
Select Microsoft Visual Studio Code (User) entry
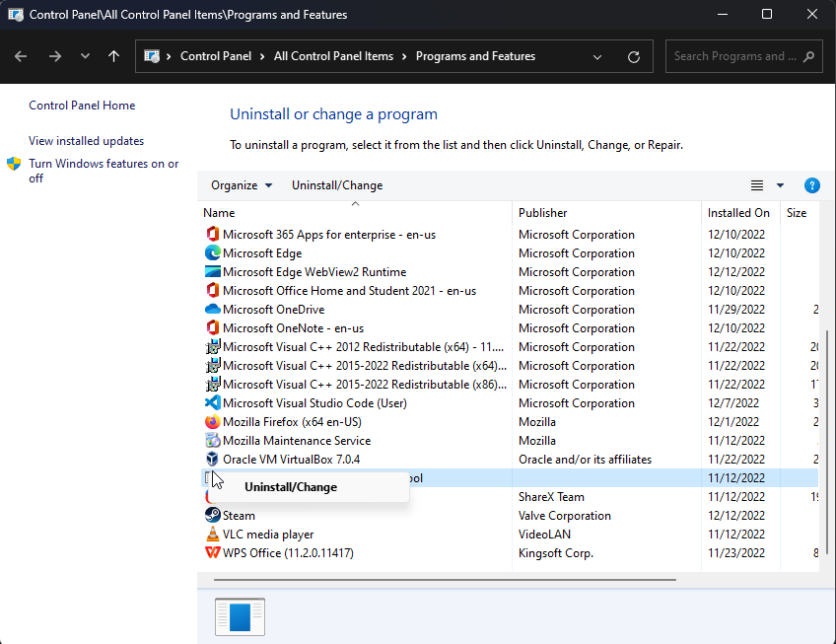coord(510,402)
